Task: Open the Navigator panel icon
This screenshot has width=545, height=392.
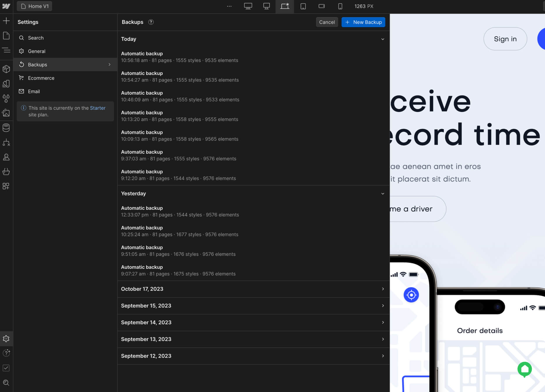Action: (6, 50)
